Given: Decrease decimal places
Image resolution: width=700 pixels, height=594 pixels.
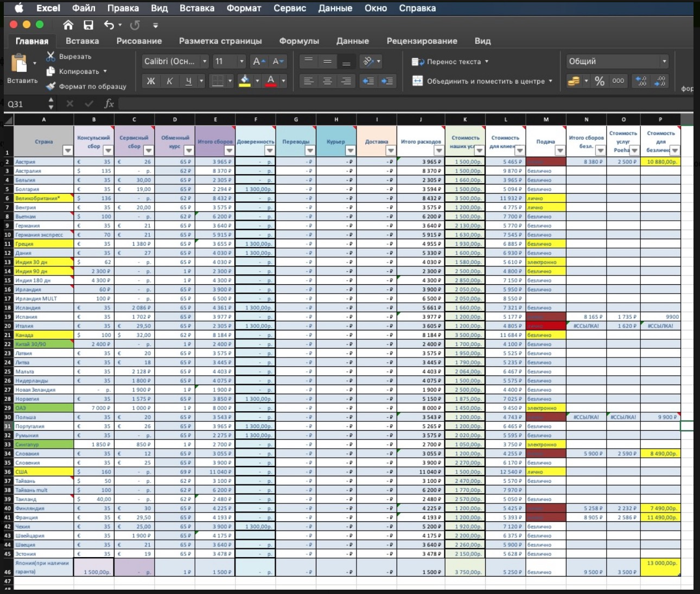Looking at the screenshot, I should pyautogui.click(x=660, y=81).
